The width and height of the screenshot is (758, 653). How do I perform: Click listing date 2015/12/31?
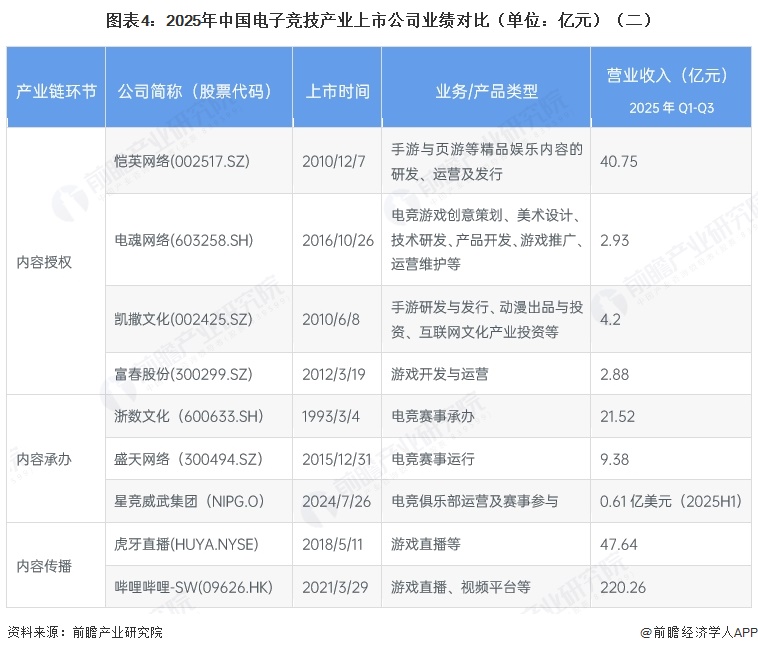tap(336, 459)
